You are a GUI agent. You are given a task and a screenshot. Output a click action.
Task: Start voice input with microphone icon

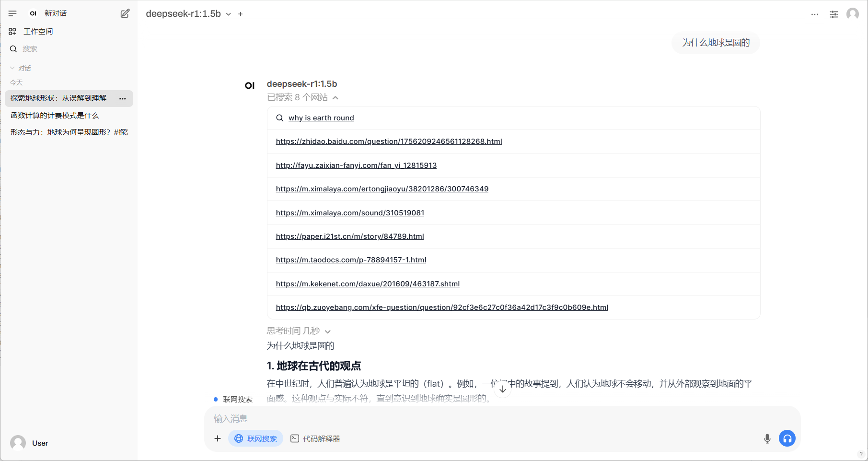[767, 438]
